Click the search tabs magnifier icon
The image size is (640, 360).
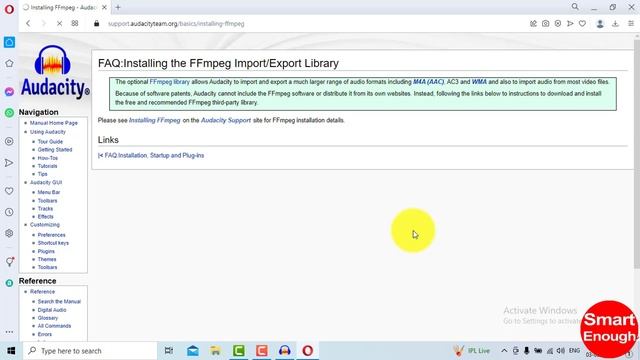[x=575, y=7]
